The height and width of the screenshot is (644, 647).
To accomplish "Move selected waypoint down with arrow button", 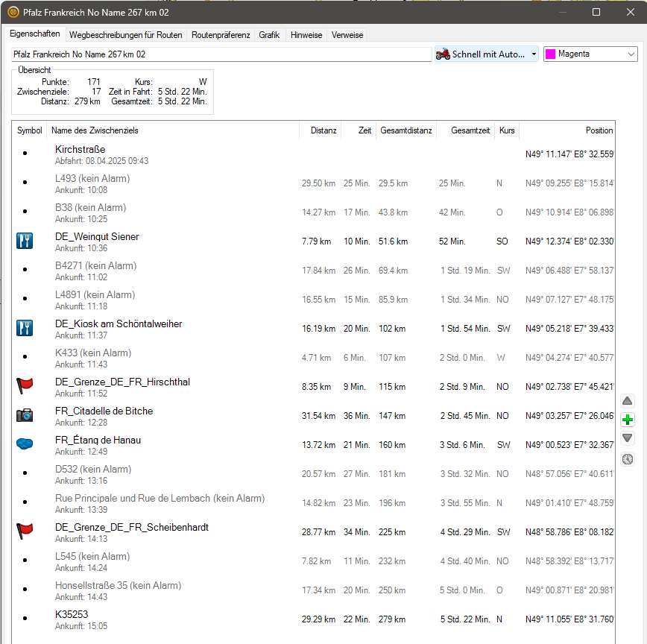I will pos(627,438).
